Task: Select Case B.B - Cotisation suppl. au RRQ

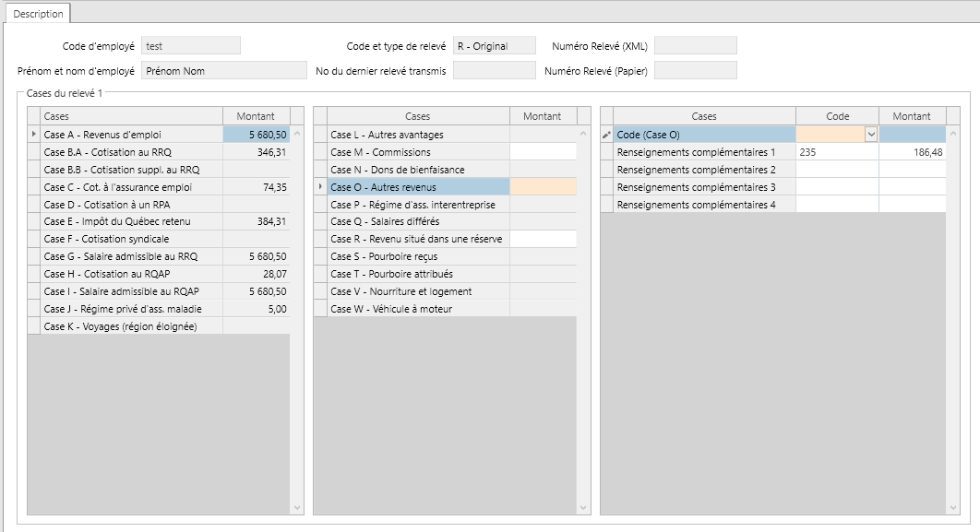Action: pyautogui.click(x=159, y=170)
